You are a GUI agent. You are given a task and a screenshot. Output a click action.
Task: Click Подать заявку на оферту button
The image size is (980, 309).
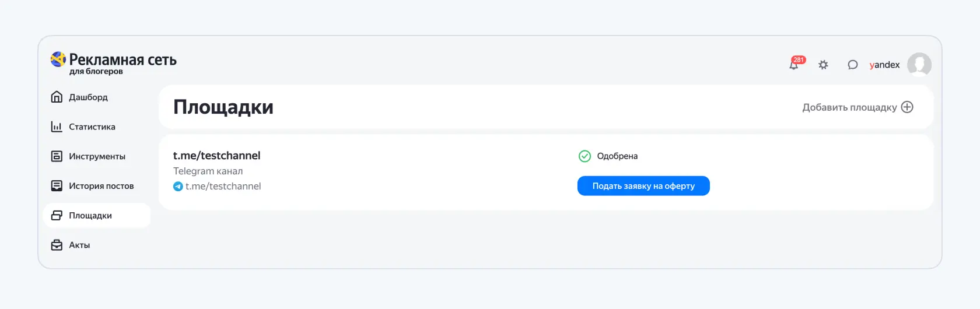[x=643, y=186]
